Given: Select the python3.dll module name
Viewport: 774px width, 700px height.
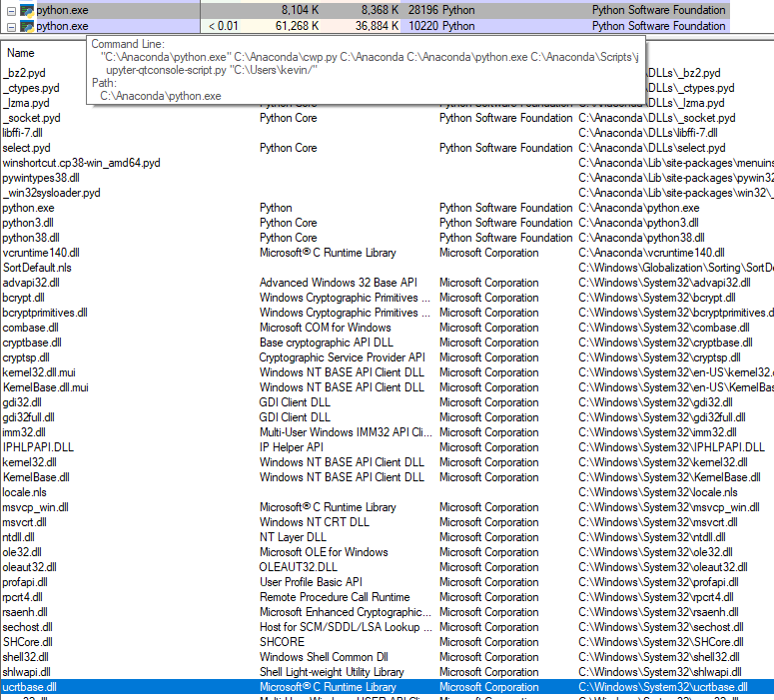Looking at the screenshot, I should [x=28, y=223].
